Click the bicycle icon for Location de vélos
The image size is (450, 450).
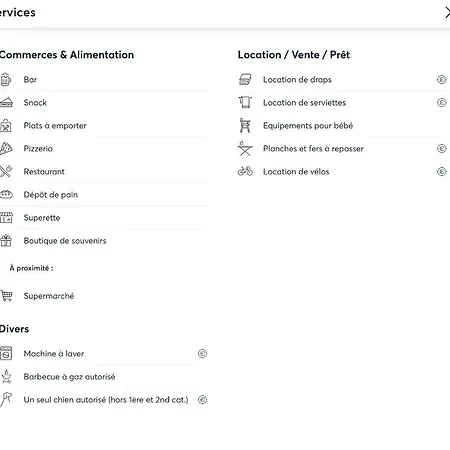point(245,171)
